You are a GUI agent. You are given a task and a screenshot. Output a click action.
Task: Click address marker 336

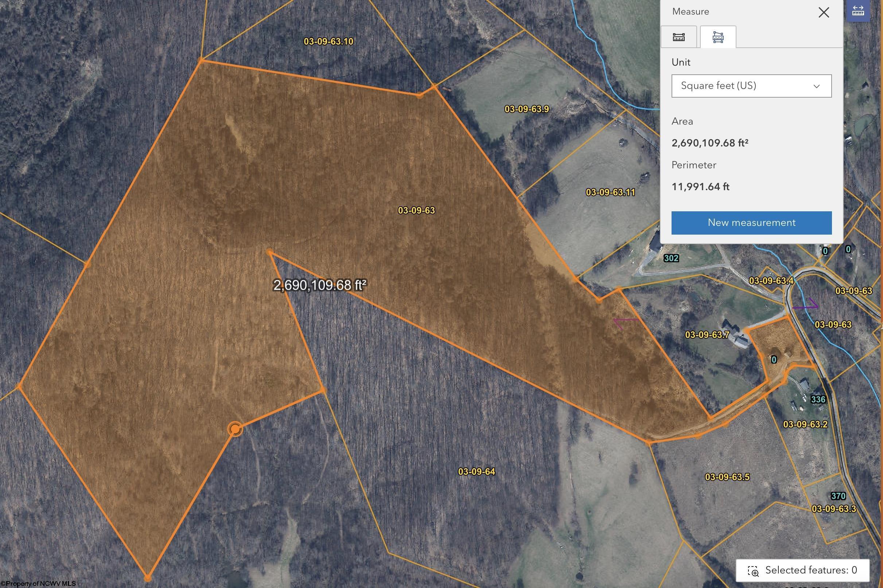click(x=818, y=399)
